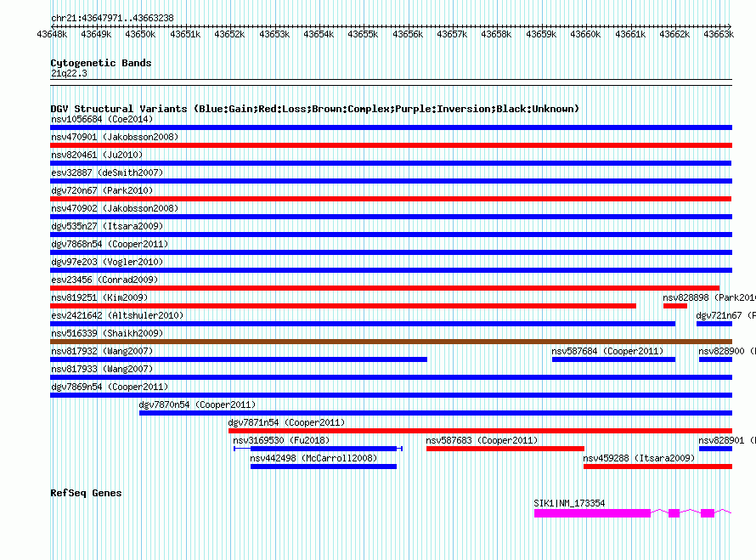756x560 pixels.
Task: Open the 21q22.3 cytogenetic band label
Action: [x=69, y=73]
